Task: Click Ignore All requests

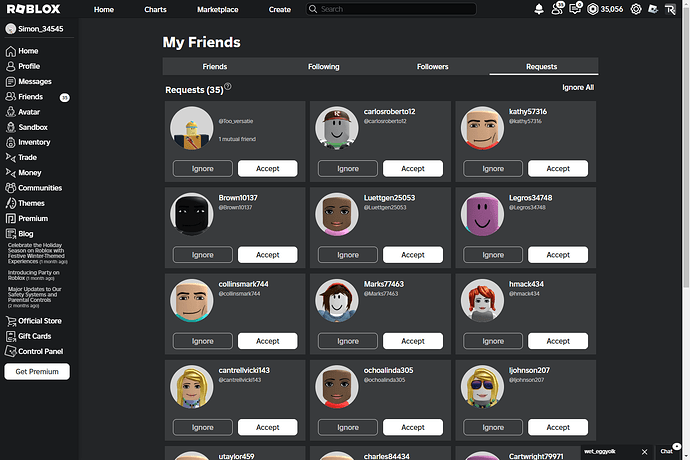Action: tap(578, 88)
